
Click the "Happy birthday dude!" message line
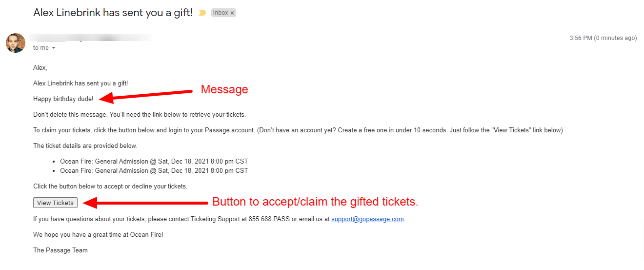[x=63, y=99]
